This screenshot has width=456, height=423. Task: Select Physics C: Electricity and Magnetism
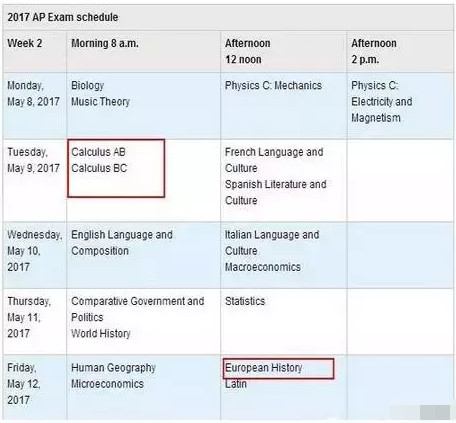382,101
